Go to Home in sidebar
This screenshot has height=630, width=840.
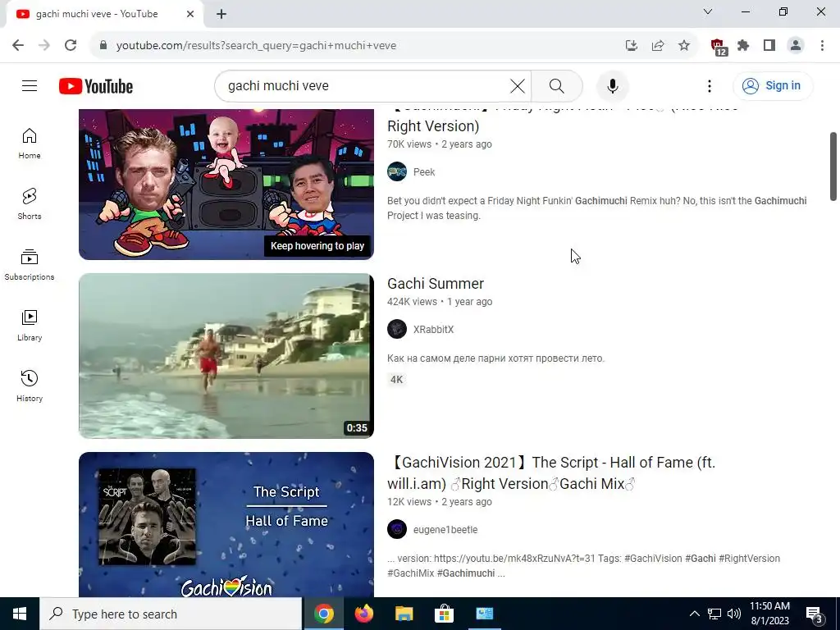(30, 144)
